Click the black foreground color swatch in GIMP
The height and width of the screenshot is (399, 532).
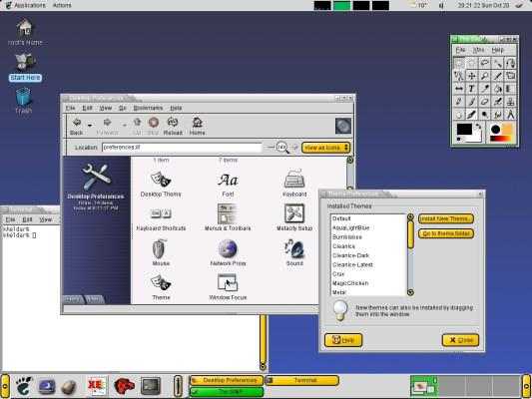(x=464, y=129)
